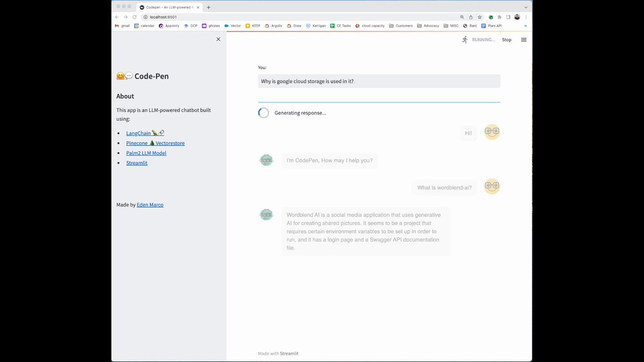Open the calendar bookmark
644x362 pixels.
click(144, 26)
